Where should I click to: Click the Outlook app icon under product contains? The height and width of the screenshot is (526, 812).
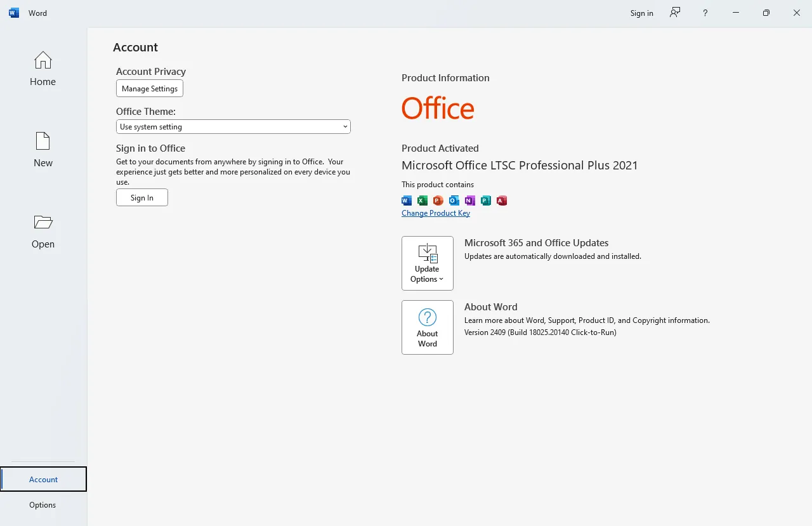click(454, 201)
